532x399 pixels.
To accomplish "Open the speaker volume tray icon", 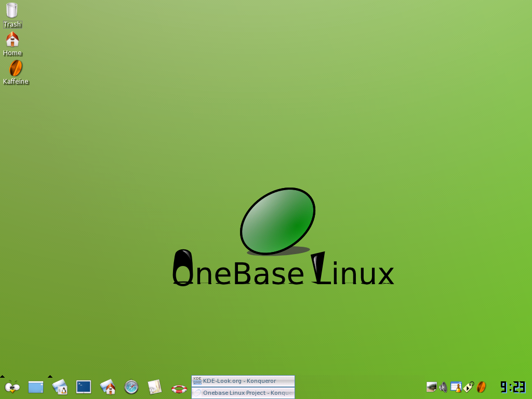I will click(x=443, y=387).
